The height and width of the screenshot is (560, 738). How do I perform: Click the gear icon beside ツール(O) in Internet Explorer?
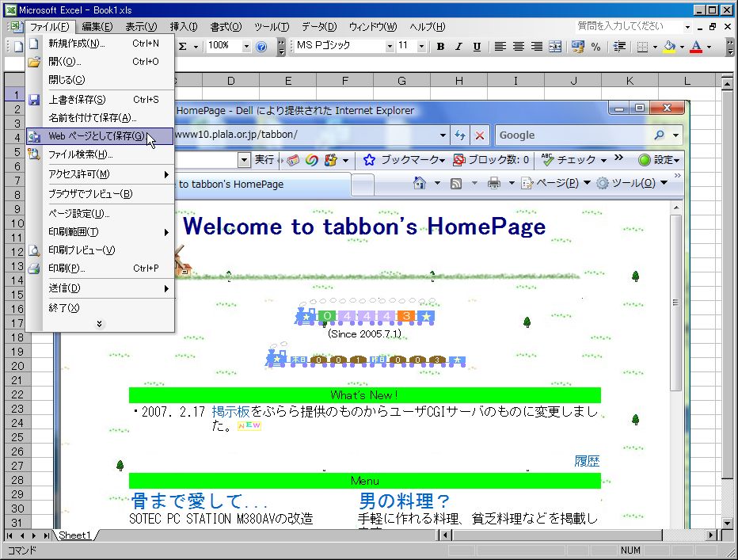coord(603,183)
